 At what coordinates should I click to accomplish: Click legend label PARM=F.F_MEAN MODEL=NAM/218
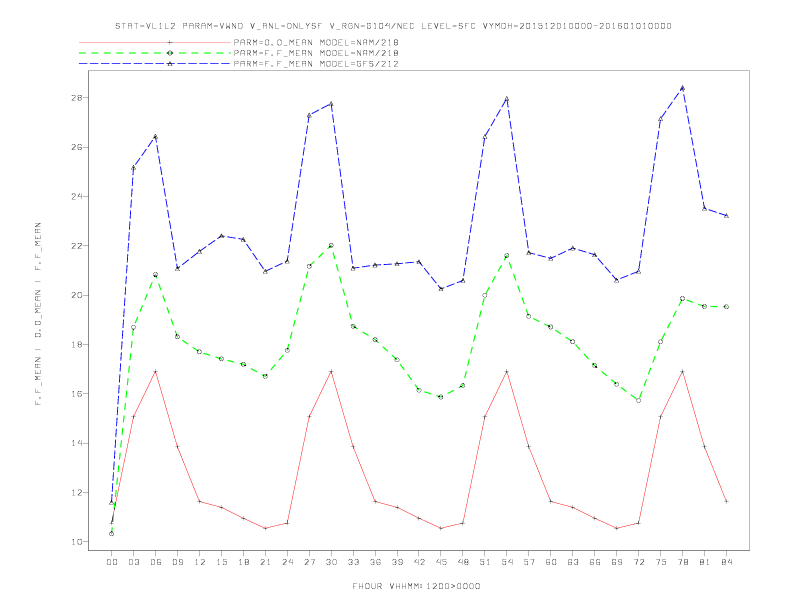pyautogui.click(x=316, y=53)
